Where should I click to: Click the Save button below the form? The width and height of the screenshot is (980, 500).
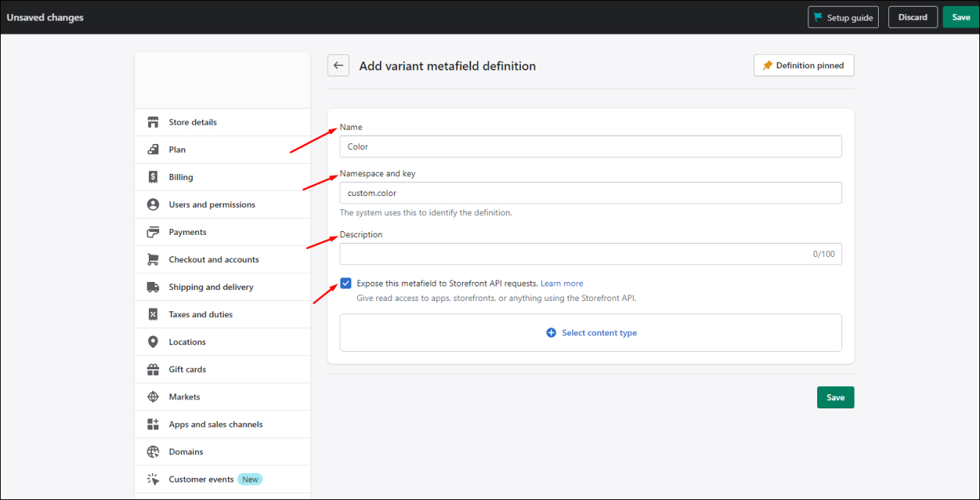(835, 397)
